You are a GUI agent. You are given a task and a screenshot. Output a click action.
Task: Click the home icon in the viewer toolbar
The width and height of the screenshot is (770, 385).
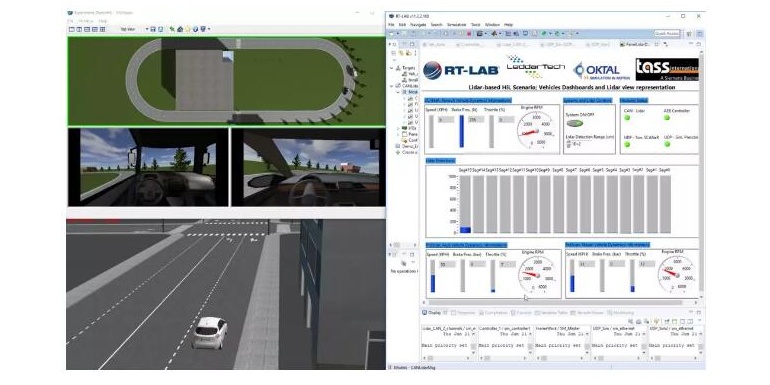(x=180, y=29)
